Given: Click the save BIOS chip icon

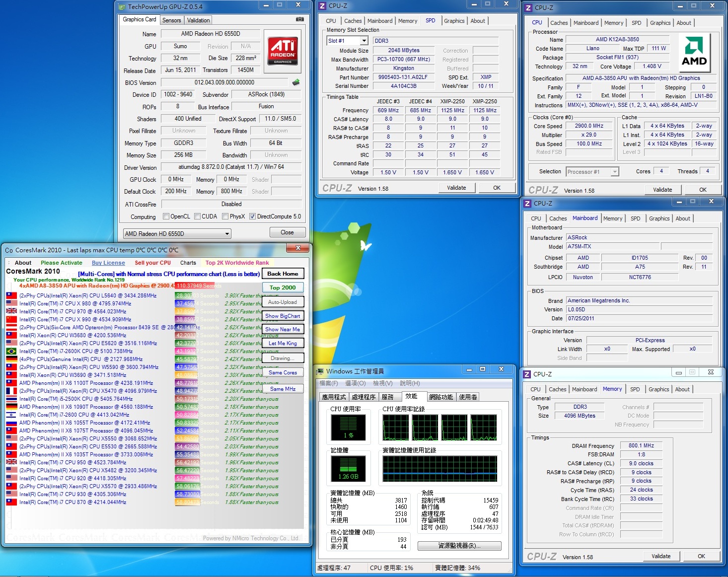Looking at the screenshot, I should pyautogui.click(x=296, y=82).
